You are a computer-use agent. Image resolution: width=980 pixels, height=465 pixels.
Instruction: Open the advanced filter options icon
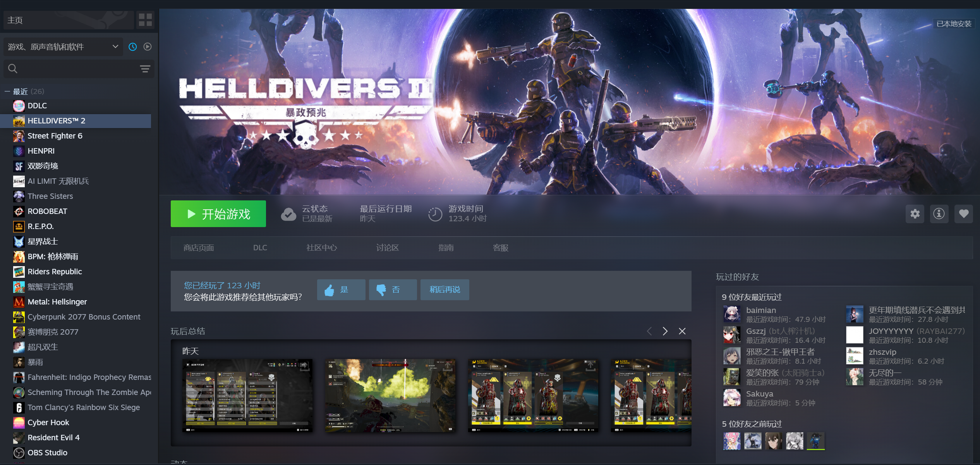145,69
